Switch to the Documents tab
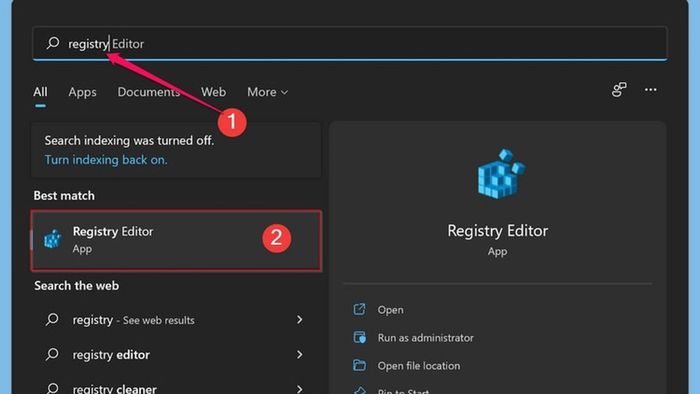The width and height of the screenshot is (700, 394). pyautogui.click(x=149, y=92)
